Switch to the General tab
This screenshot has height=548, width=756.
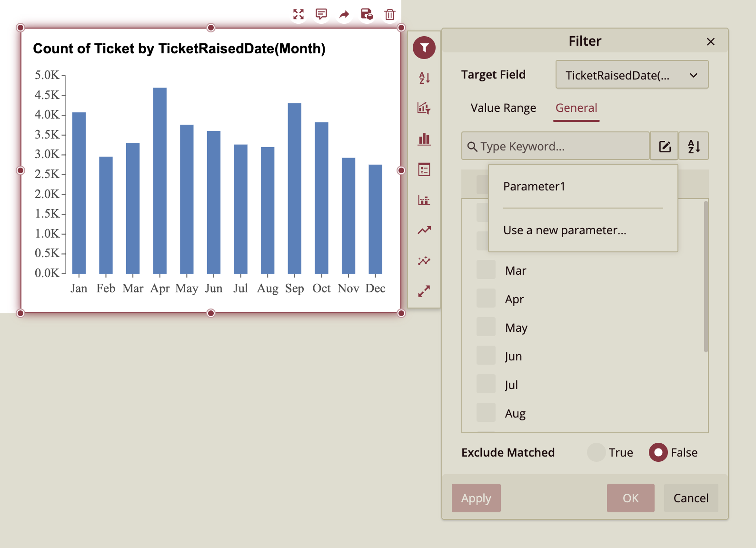pyautogui.click(x=576, y=108)
